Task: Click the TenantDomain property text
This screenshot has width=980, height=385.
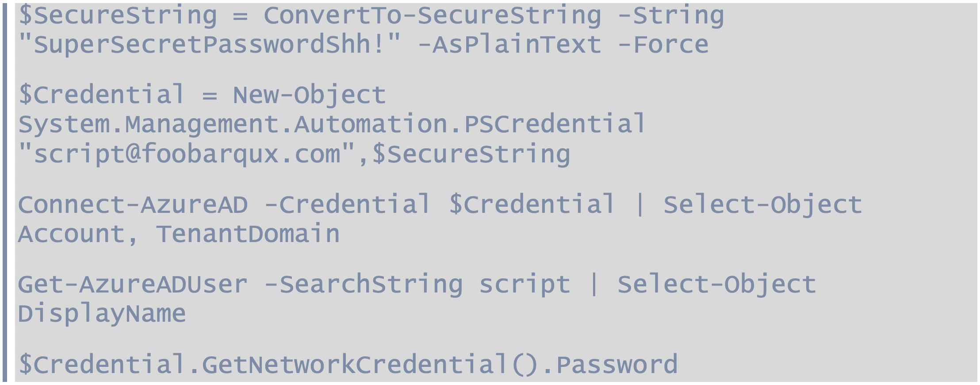Action: coord(248,234)
